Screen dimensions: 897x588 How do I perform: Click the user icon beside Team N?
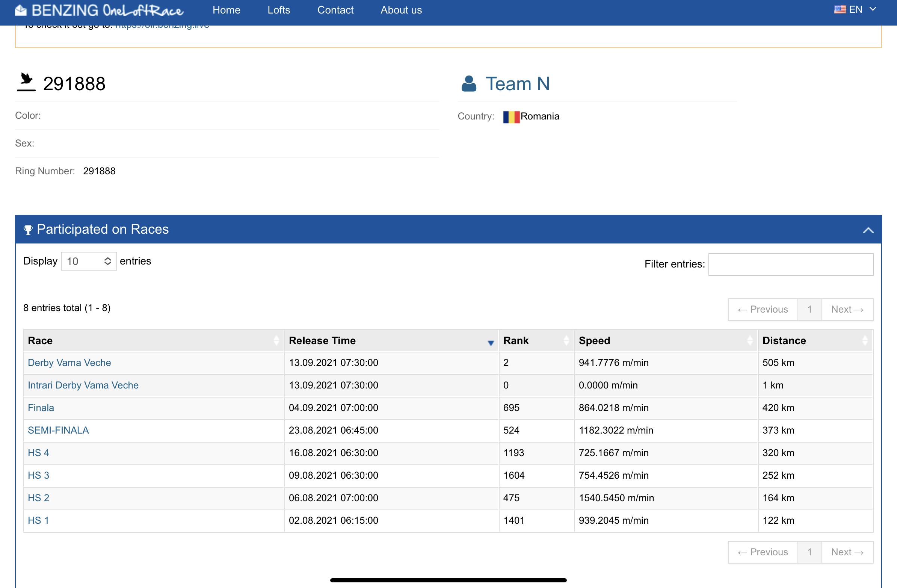pyautogui.click(x=469, y=84)
